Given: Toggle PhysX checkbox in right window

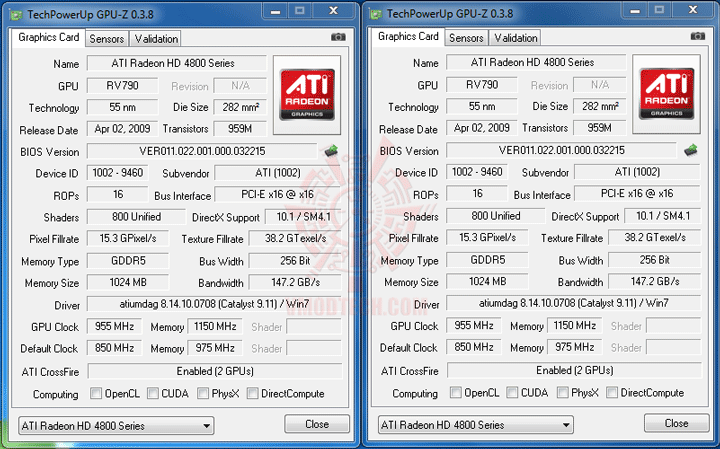Looking at the screenshot, I should pos(562,392).
